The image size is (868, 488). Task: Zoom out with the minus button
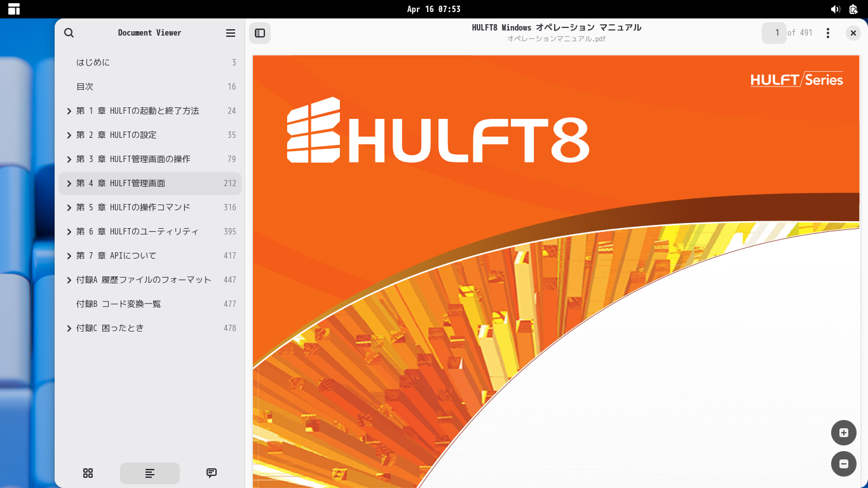pos(844,464)
